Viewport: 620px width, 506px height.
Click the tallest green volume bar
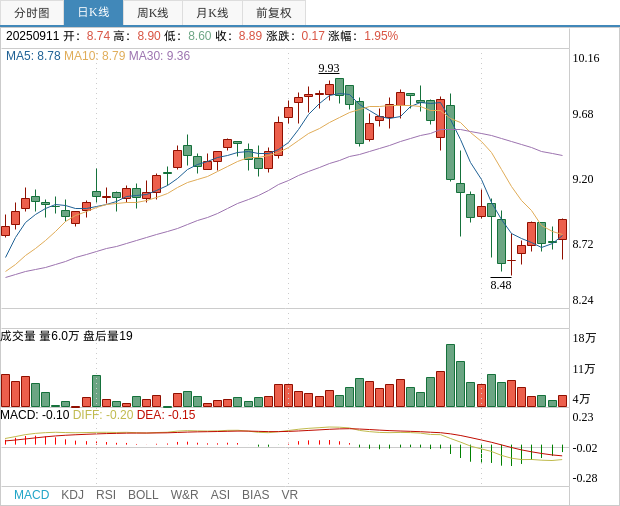point(450,376)
